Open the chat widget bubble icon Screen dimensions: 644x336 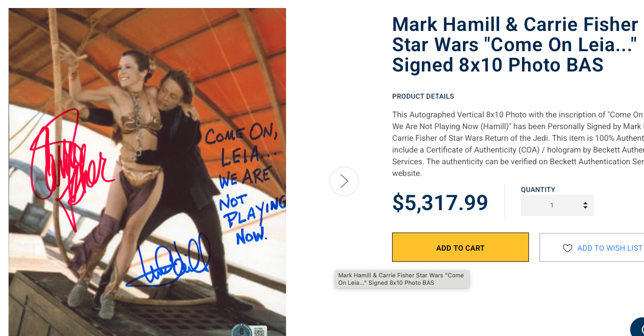tap(637, 326)
